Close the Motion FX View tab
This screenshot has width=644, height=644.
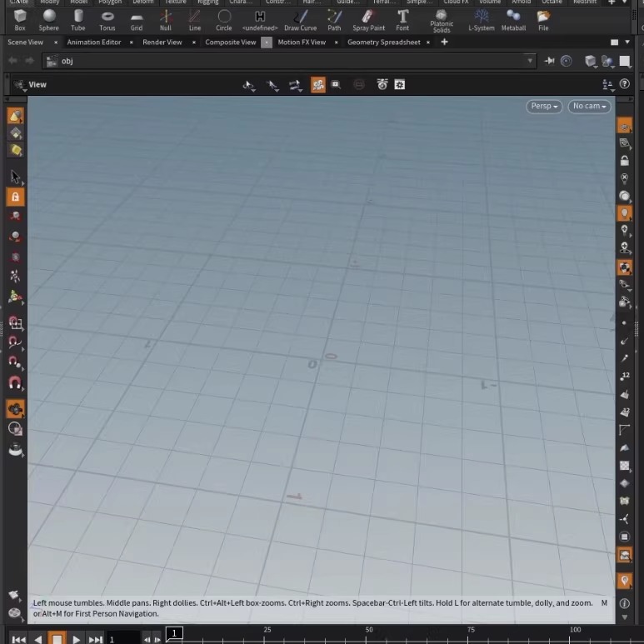[x=336, y=42]
